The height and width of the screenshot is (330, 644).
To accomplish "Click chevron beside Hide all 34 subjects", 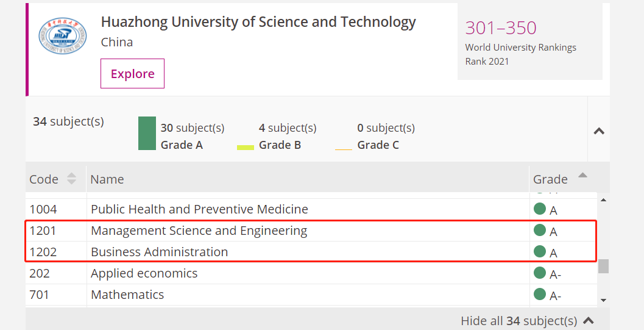I will click(x=588, y=320).
